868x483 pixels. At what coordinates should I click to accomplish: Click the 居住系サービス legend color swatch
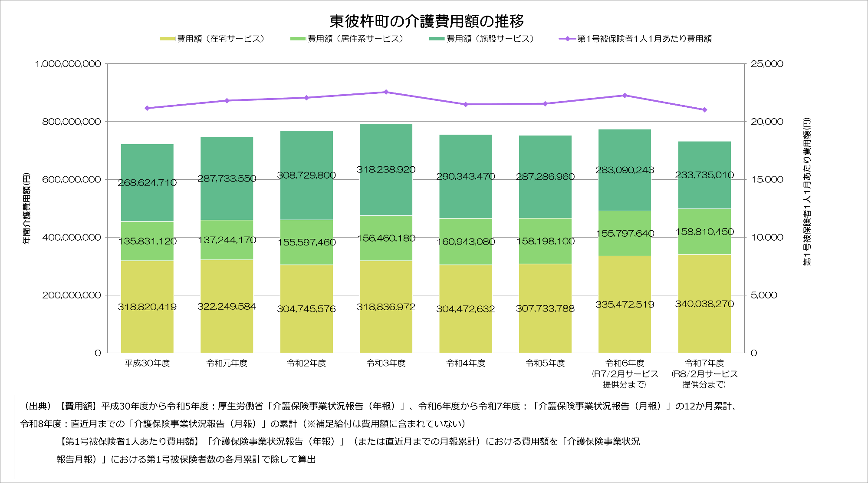[298, 39]
